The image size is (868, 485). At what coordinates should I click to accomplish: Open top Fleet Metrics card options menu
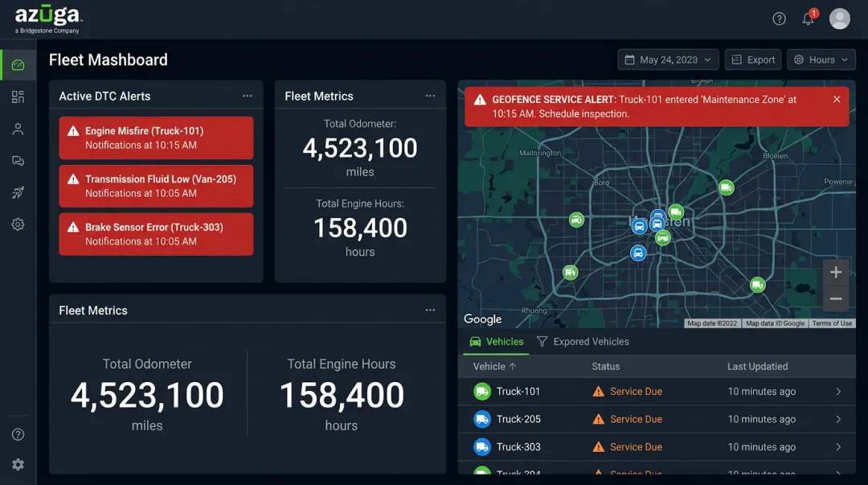pos(430,96)
